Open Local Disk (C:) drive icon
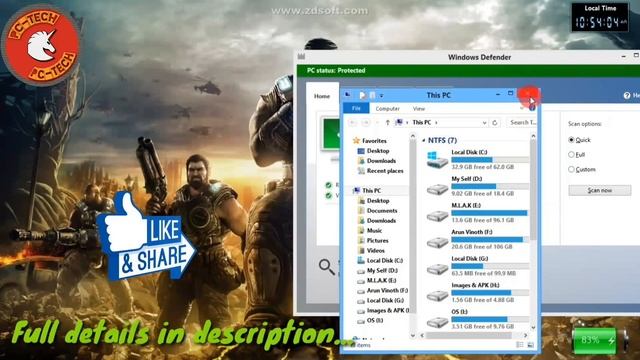 [x=437, y=160]
